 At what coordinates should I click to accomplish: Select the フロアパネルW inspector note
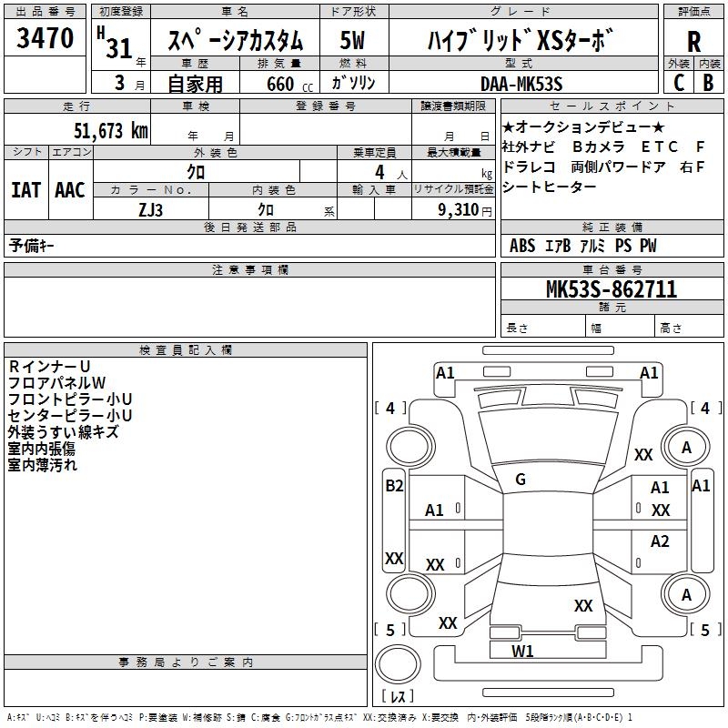[x=57, y=382]
